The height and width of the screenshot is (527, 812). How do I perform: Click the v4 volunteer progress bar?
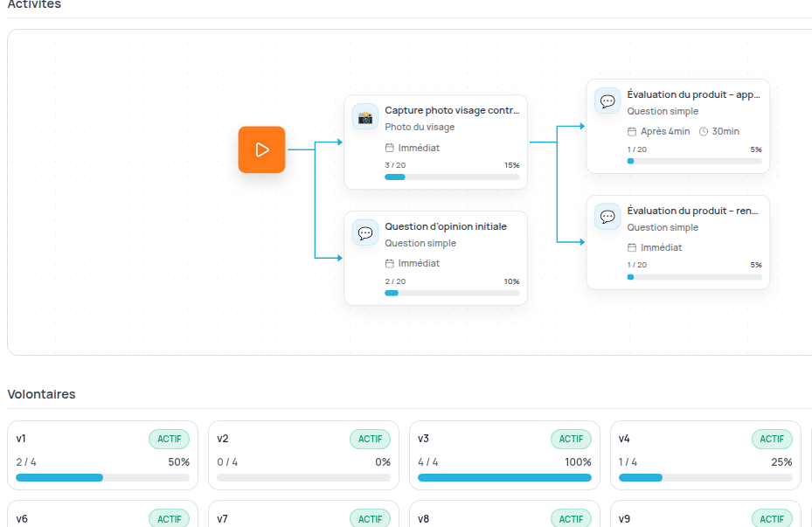[x=705, y=478]
